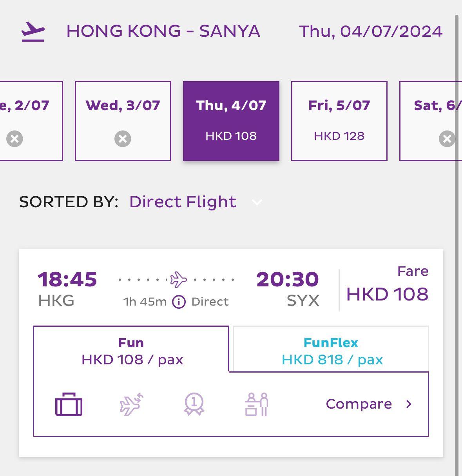This screenshot has height=476, width=462.
Task: Click the plane icon on route line
Action: click(x=178, y=280)
